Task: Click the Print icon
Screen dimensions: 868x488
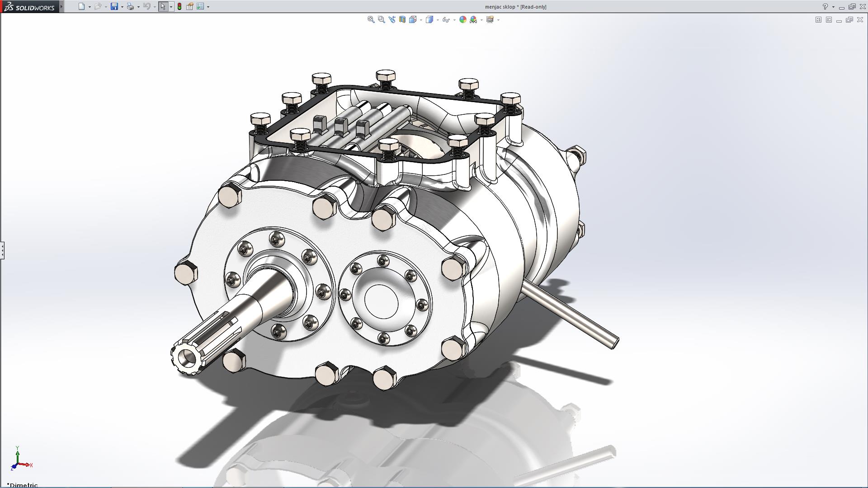Action: [130, 6]
